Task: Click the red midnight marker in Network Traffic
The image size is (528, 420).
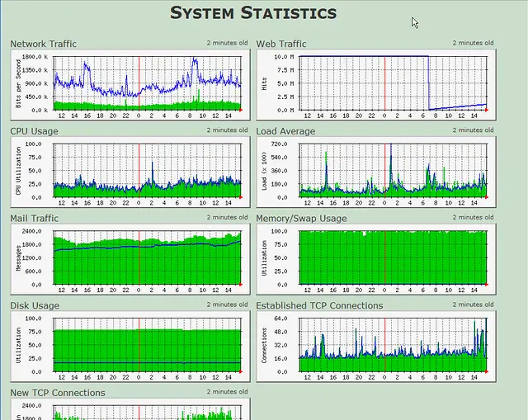Action: pos(139,83)
